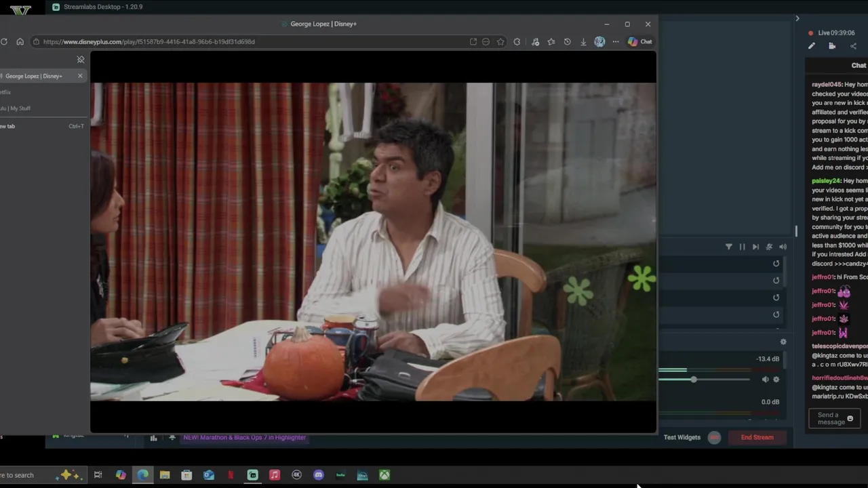This screenshot has height=488, width=868.
Task: Select the Chat tab in Streamlabs
Action: tap(859, 66)
